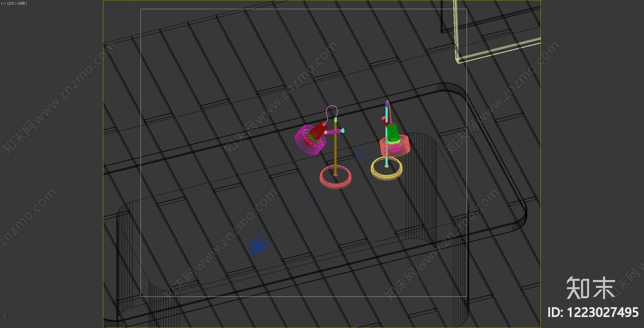Click the axis tripod gizmo icon
Screen dimensions: 644x328
point(9,318)
